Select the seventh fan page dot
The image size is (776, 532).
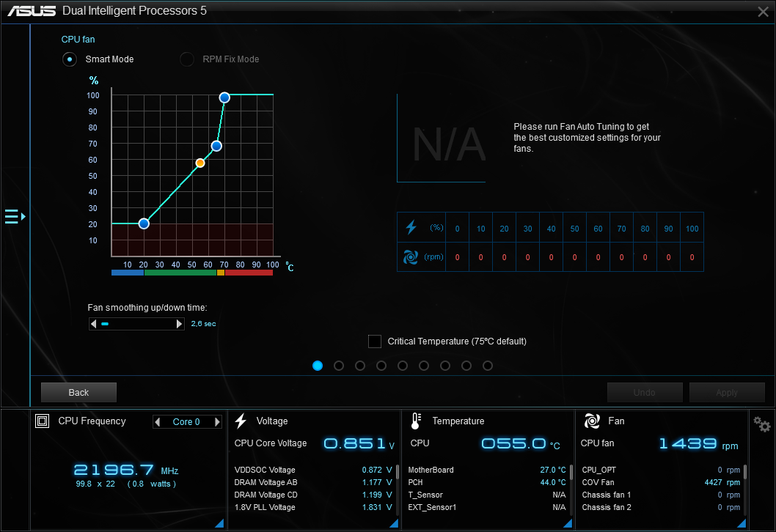pos(445,366)
